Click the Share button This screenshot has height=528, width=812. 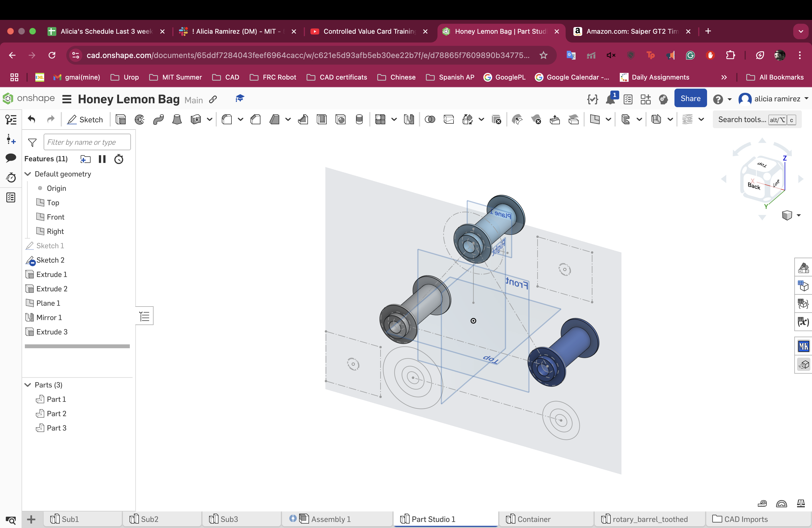[690, 99]
